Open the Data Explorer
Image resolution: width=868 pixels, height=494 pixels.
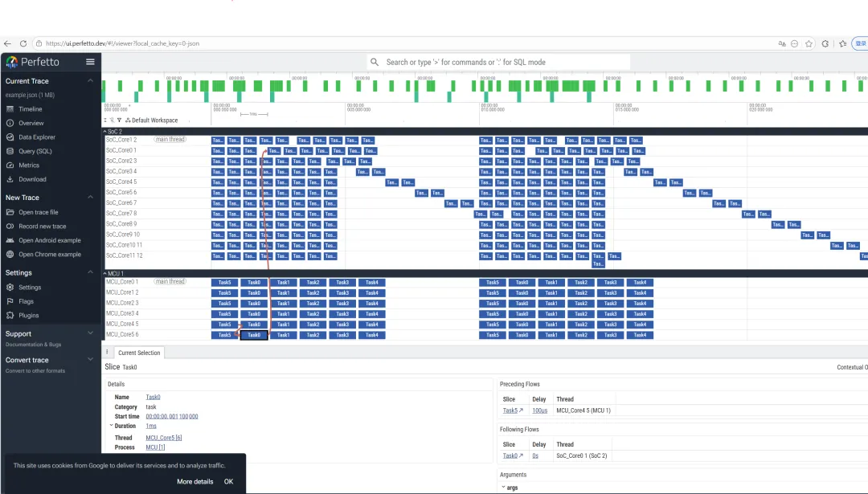pos(31,137)
